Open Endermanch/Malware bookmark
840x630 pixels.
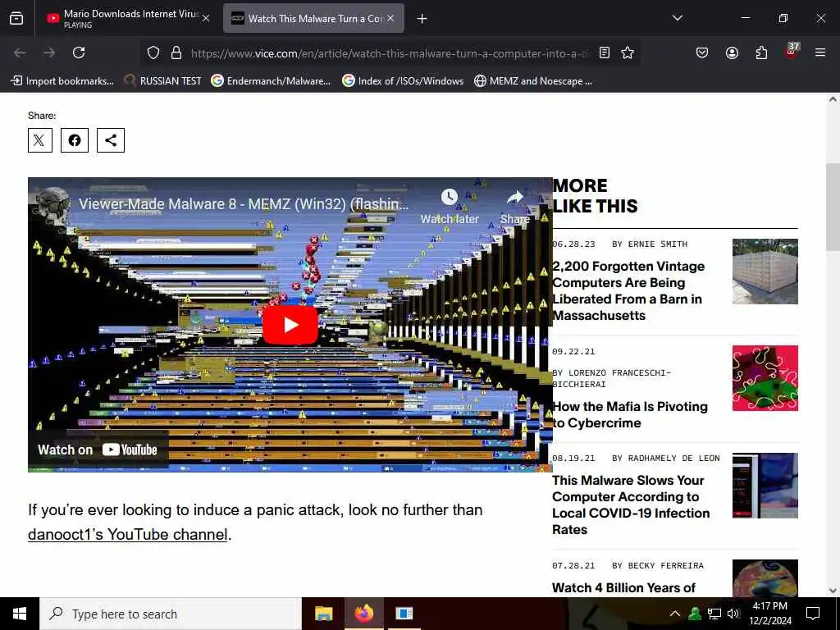(271, 81)
